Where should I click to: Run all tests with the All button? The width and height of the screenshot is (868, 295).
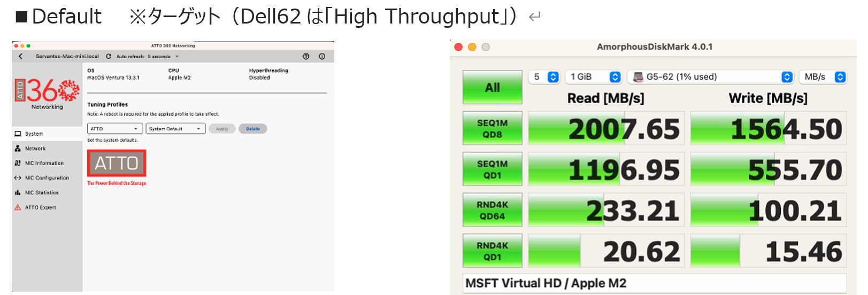click(493, 87)
